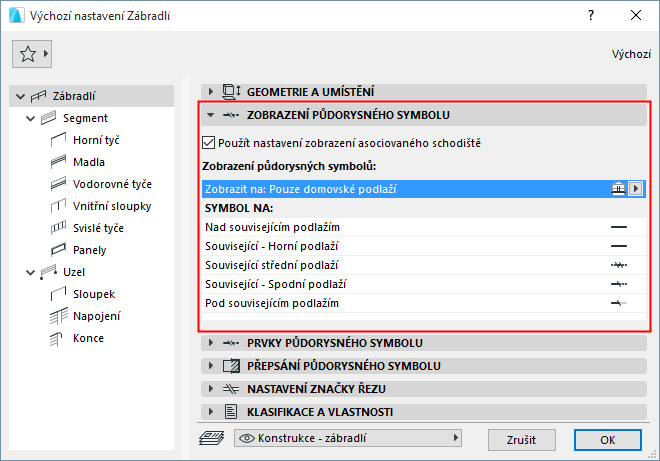Screen dimensions: 660x461
Task: Click the Vodorovné tyče icon
Action: [59, 184]
